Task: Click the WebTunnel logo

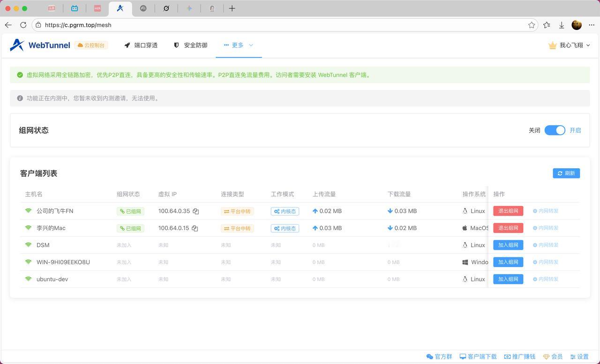Action: pyautogui.click(x=40, y=45)
